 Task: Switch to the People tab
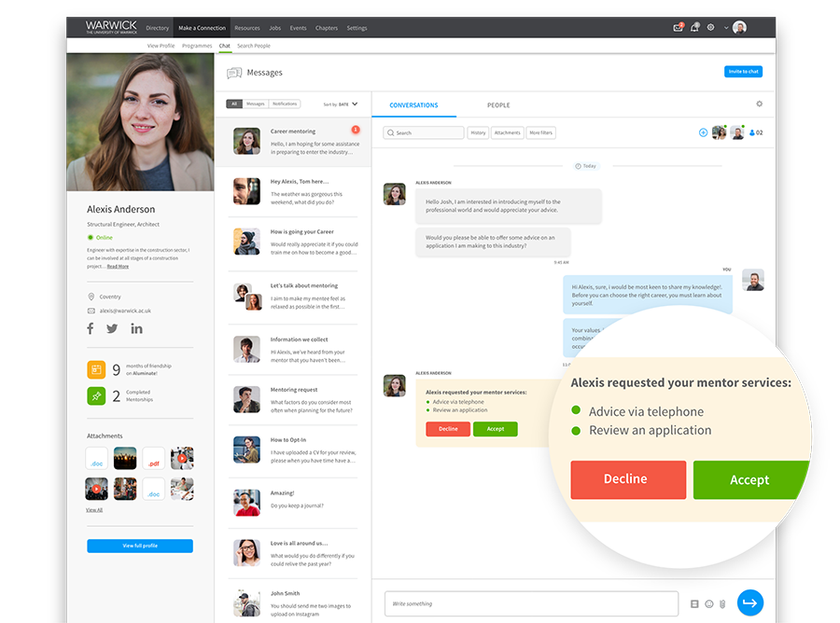pyautogui.click(x=498, y=105)
